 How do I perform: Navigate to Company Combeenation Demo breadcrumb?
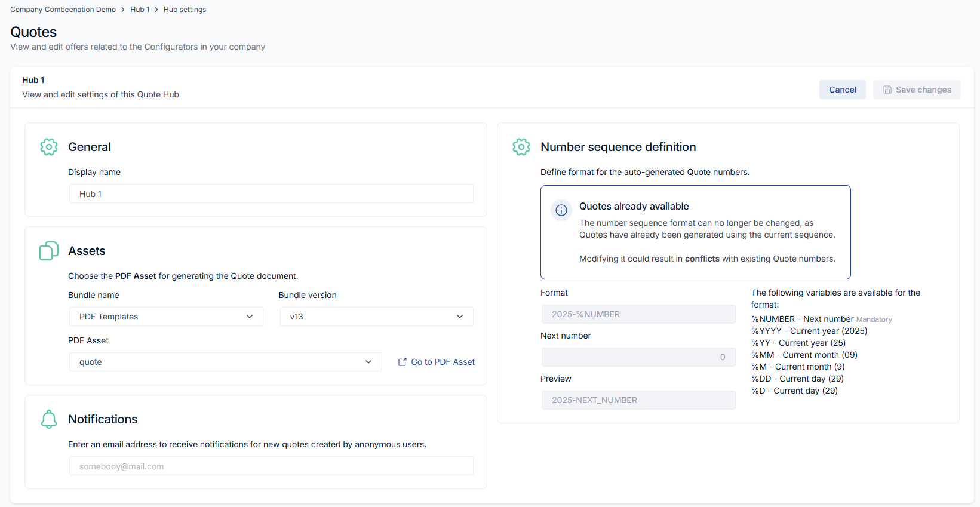coord(63,10)
